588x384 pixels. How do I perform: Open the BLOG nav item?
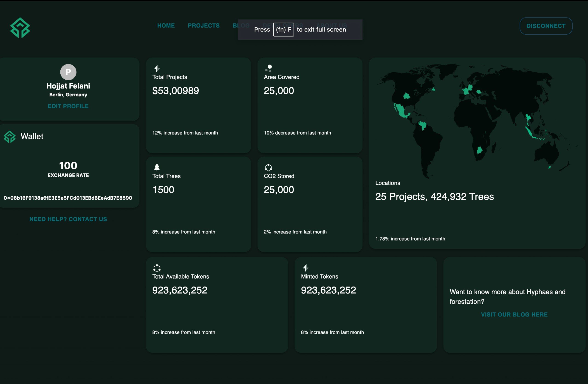(241, 26)
